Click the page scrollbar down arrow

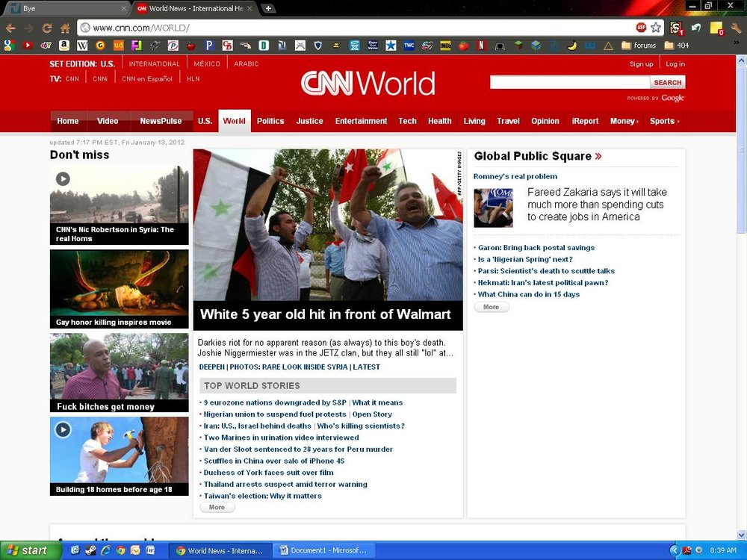741,535
